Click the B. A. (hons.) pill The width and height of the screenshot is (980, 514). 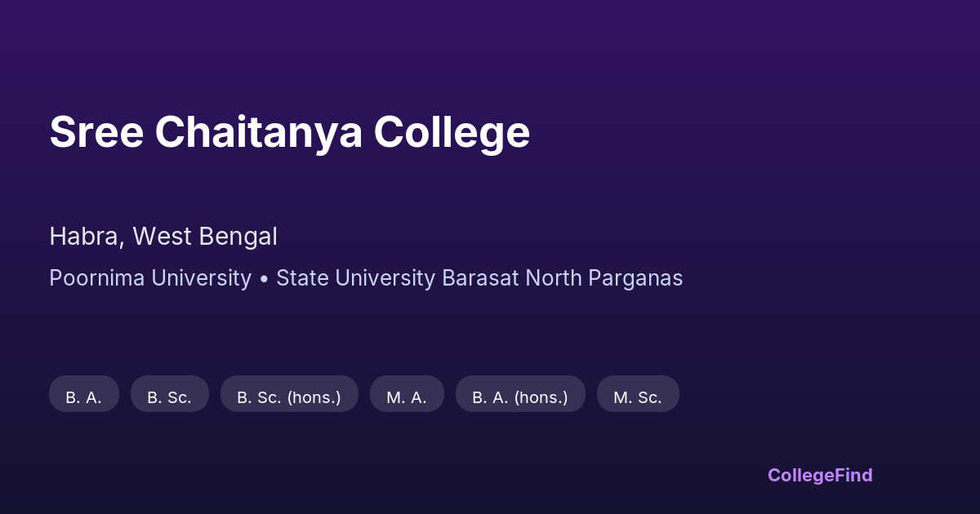[520, 397]
